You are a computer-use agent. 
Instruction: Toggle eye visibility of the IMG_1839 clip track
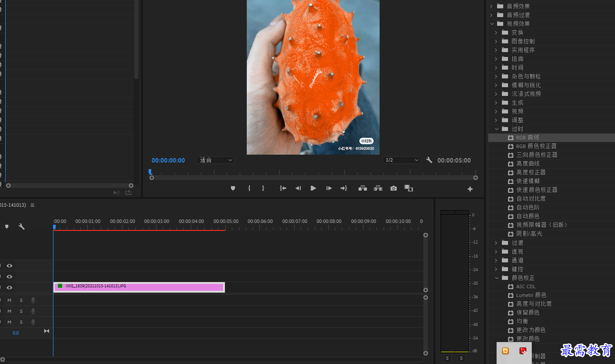9,287
